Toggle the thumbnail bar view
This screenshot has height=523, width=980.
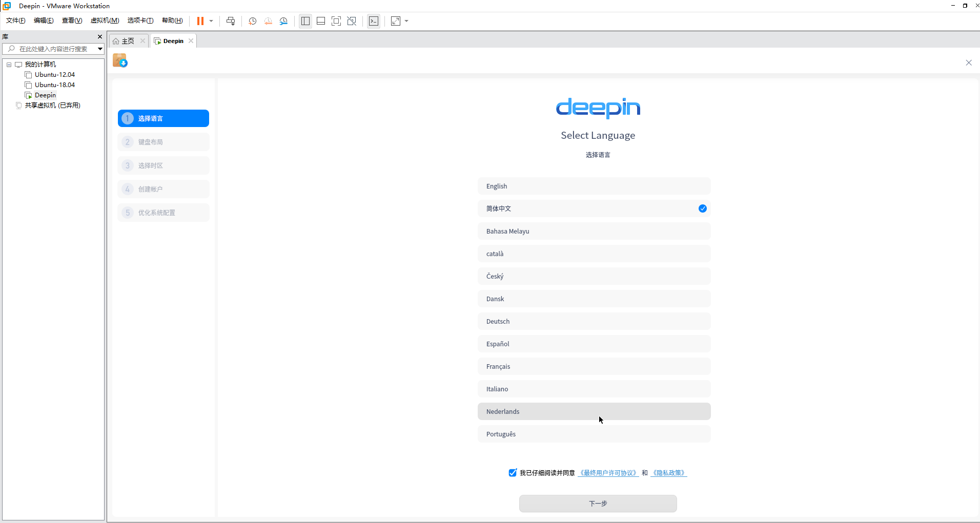(321, 21)
